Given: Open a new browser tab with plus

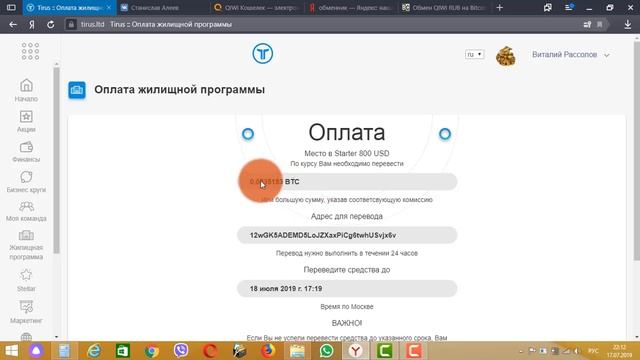Looking at the screenshot, I should pyautogui.click(x=500, y=8).
